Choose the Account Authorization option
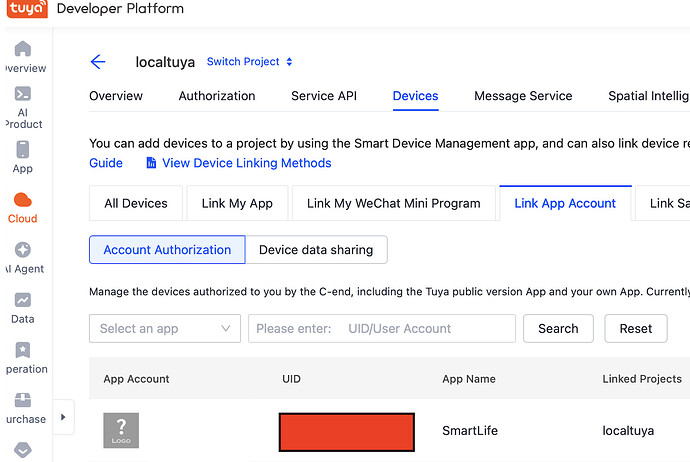The image size is (690, 462). point(167,249)
